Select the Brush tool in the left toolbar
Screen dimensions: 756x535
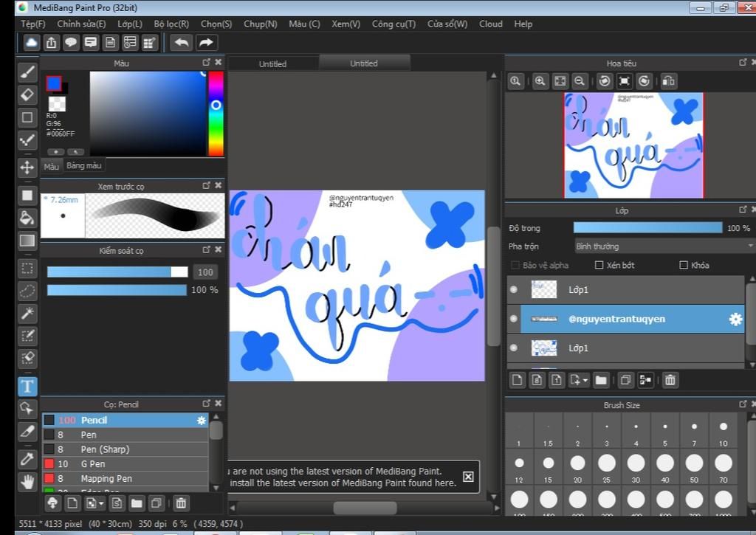tap(27, 72)
